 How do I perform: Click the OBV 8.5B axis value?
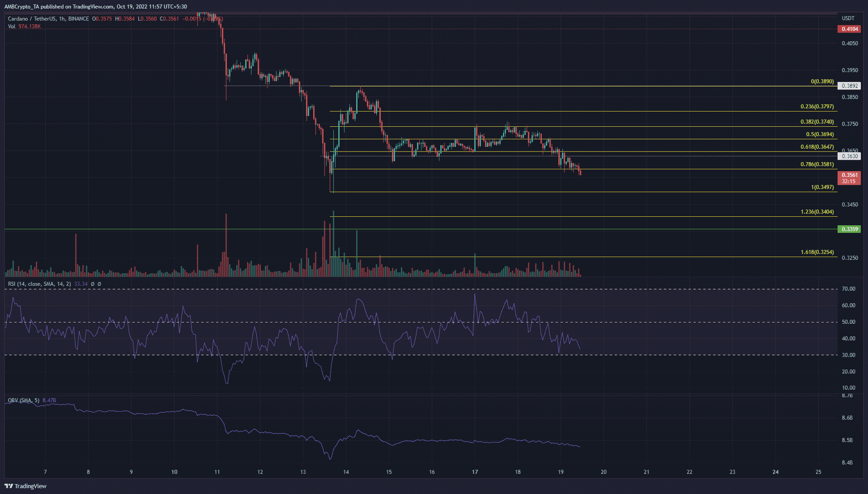coord(847,440)
